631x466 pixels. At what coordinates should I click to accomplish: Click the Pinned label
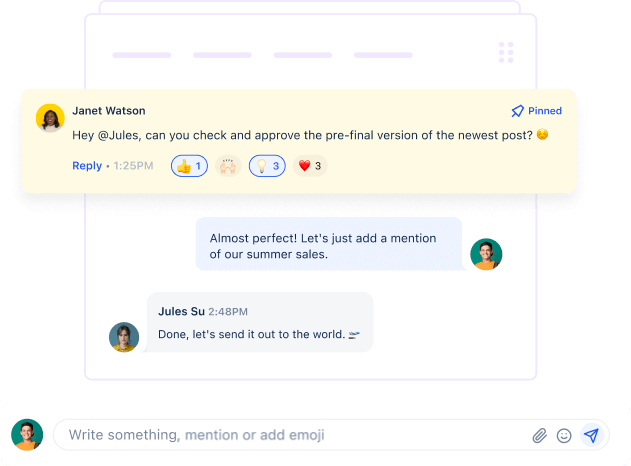click(545, 111)
